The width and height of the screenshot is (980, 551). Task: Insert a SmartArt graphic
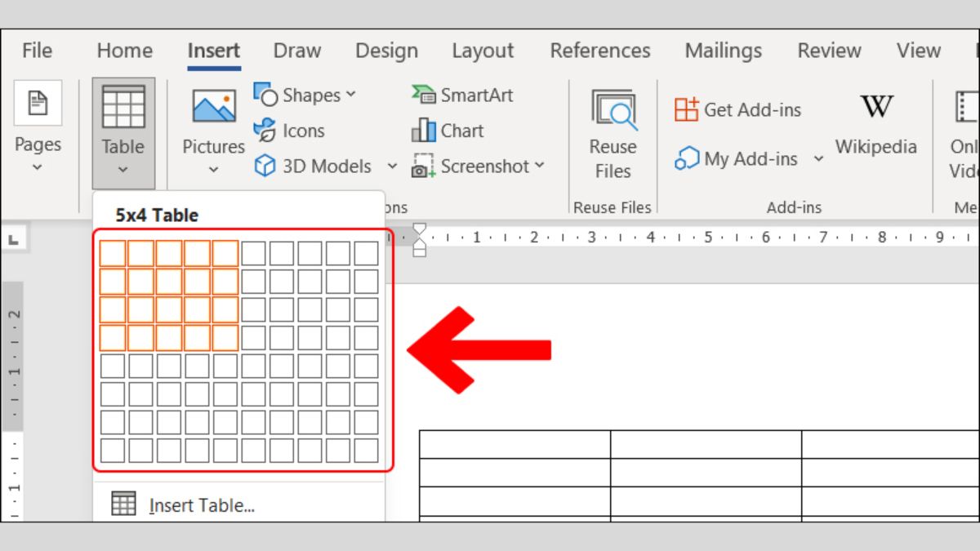462,95
